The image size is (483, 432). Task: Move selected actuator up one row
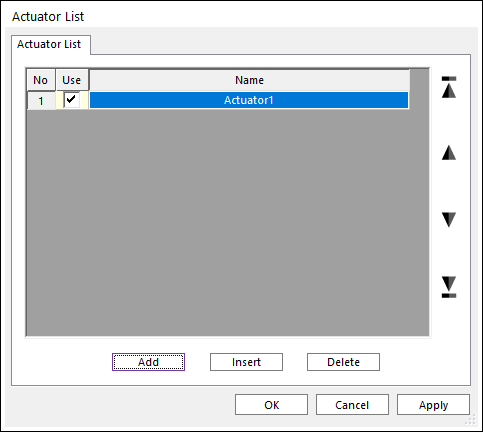pos(449,153)
